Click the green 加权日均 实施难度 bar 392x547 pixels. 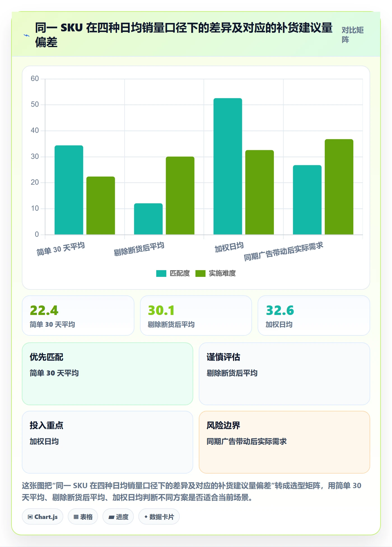[260, 192]
